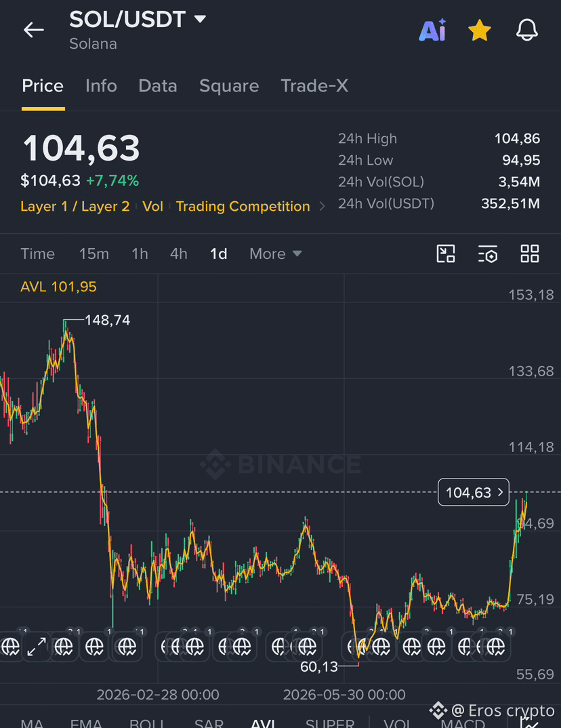
Task: Tap the 24h Low value 94,95
Action: (521, 160)
